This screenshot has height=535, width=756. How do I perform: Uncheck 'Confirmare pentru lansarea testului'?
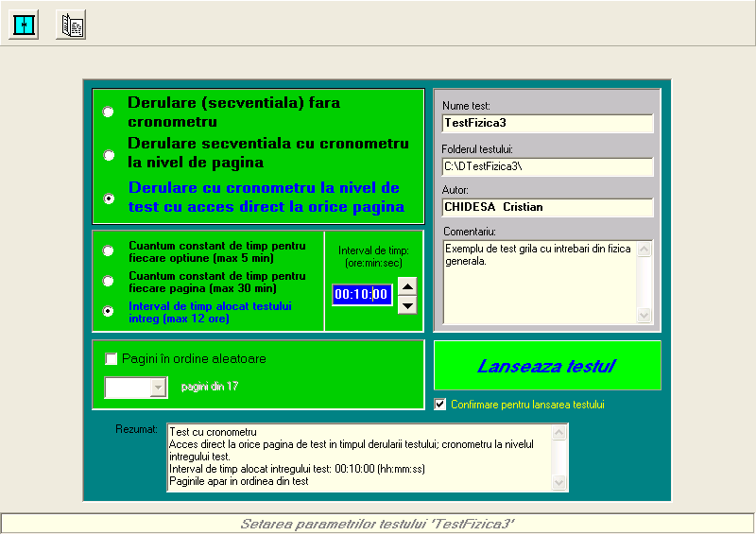(440, 405)
